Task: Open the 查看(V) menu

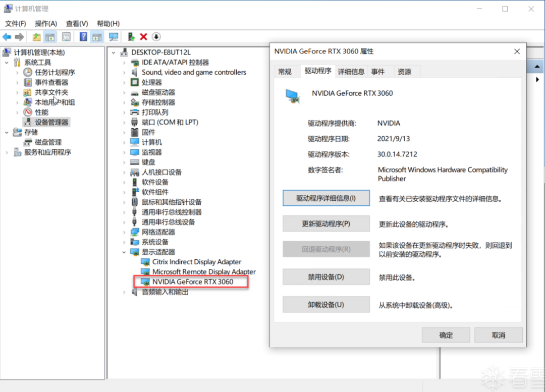Action: pos(77,24)
